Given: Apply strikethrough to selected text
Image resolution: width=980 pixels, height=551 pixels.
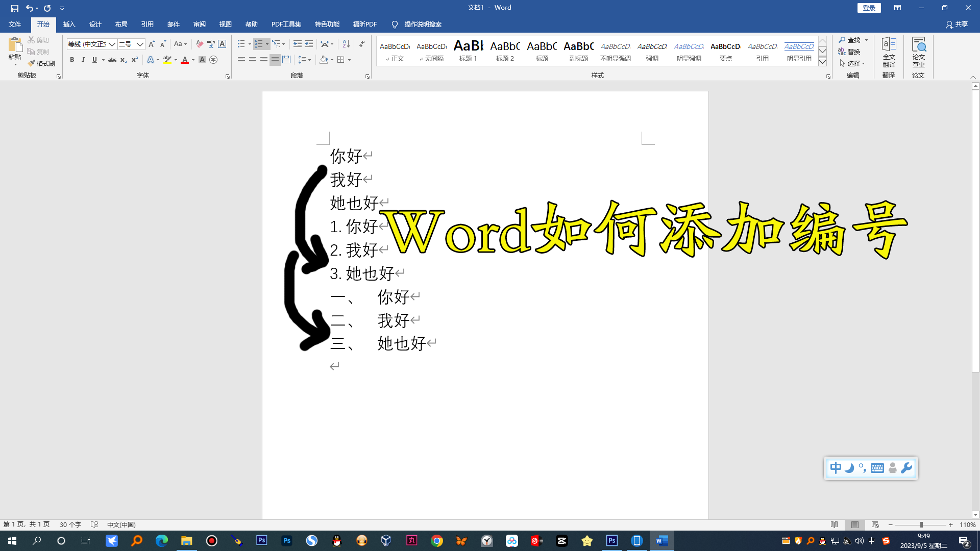Looking at the screenshot, I should (112, 60).
